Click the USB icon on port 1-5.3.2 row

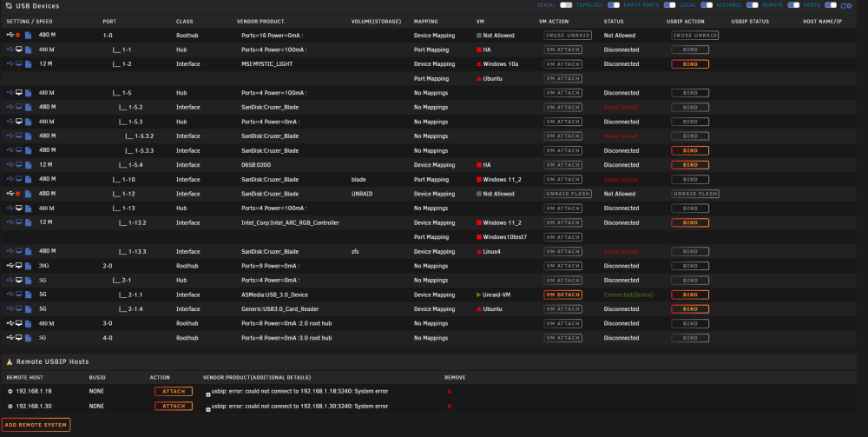tap(10, 136)
